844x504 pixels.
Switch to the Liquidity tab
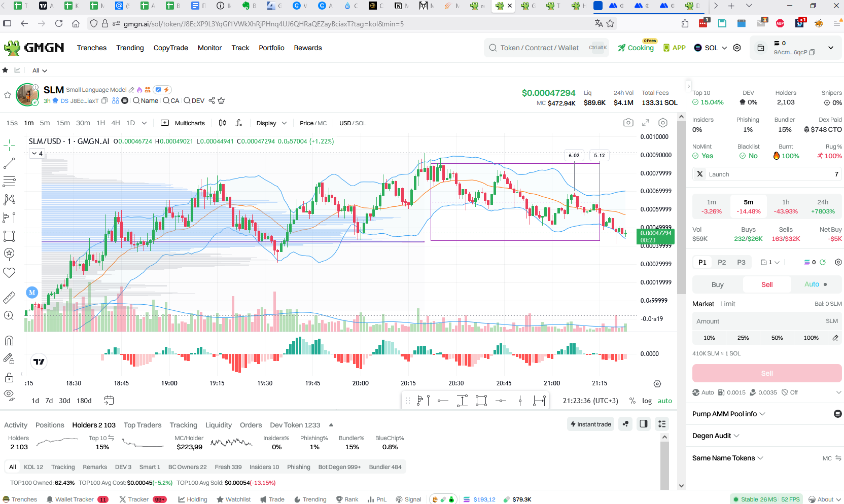point(218,425)
